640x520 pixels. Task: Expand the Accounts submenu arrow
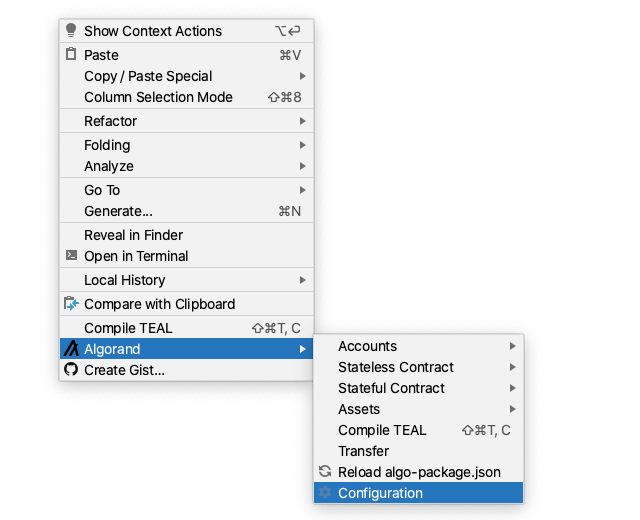click(513, 346)
